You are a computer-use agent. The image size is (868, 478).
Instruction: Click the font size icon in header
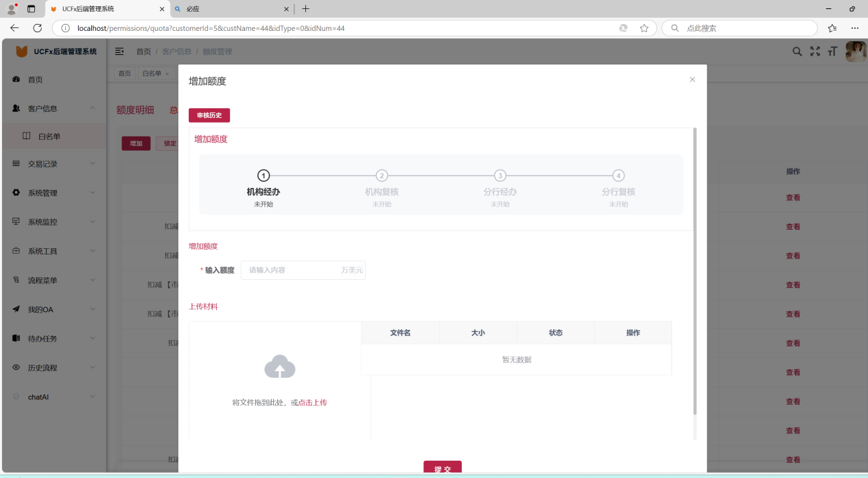coord(832,51)
